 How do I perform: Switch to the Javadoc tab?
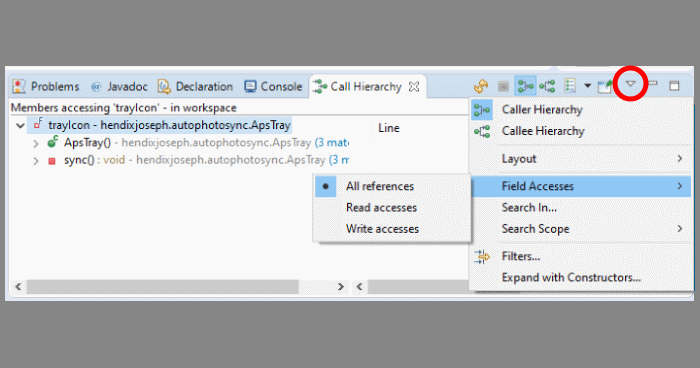point(119,86)
